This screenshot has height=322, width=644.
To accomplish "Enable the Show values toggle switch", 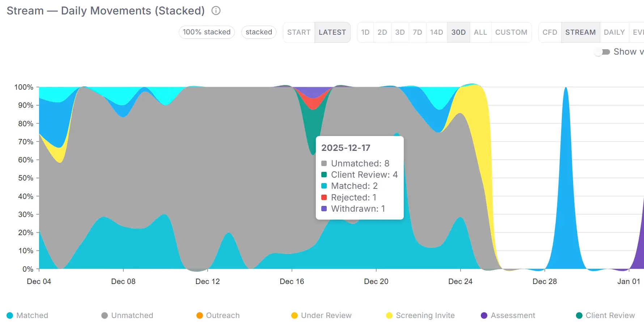I will pyautogui.click(x=601, y=52).
